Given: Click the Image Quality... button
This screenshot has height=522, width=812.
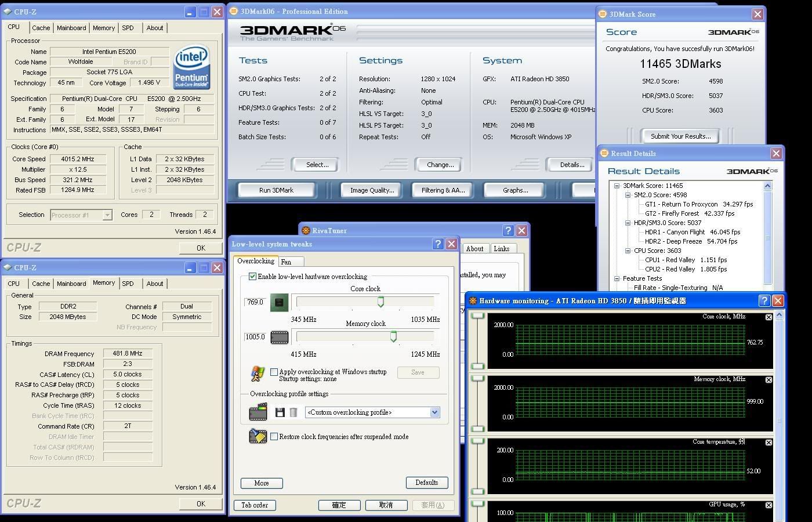Looking at the screenshot, I should tap(372, 190).
